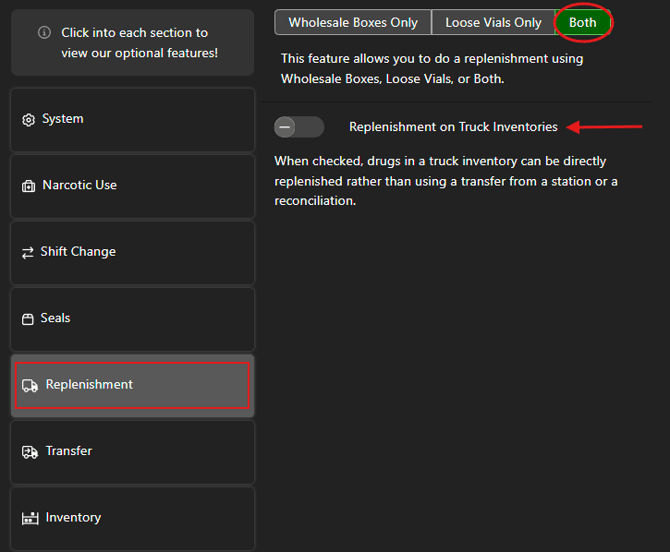
Task: Click the info icon beside the features hint
Action: point(44,32)
